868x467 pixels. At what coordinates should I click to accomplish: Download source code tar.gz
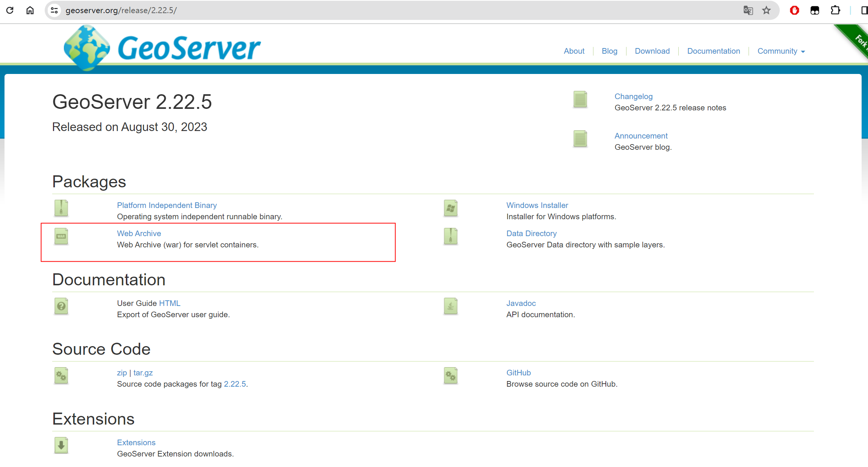coord(143,373)
